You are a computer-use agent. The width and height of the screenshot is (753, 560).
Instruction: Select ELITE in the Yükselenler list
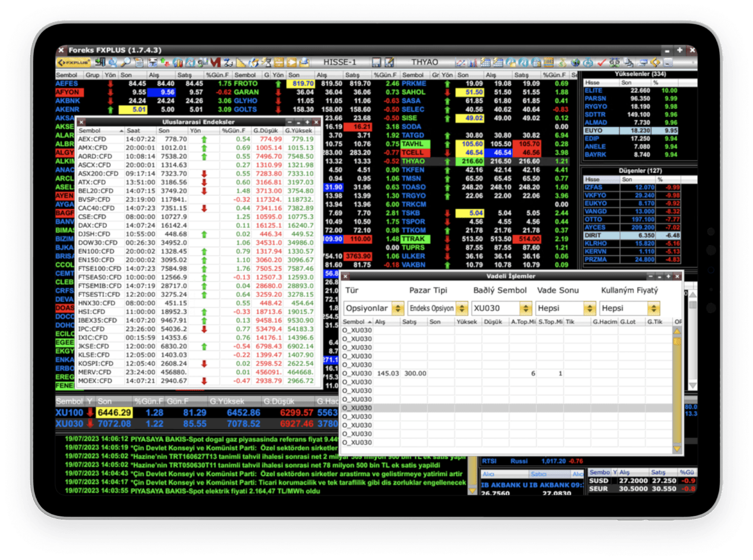(x=594, y=91)
